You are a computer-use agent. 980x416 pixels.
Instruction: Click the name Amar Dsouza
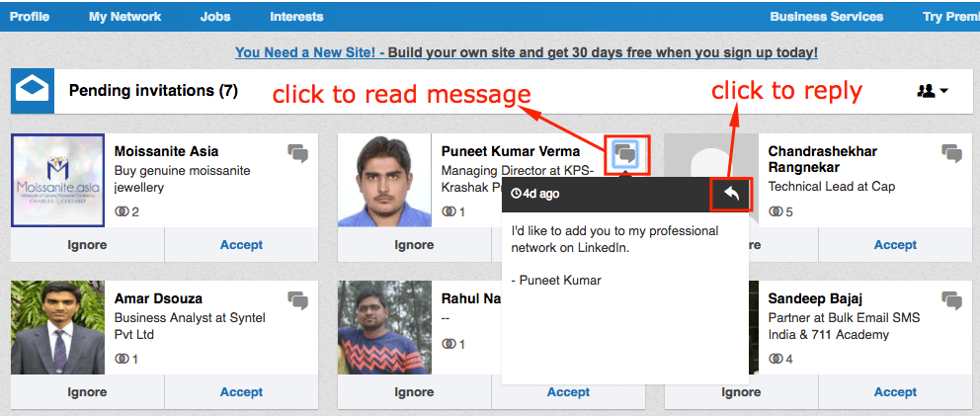(158, 298)
